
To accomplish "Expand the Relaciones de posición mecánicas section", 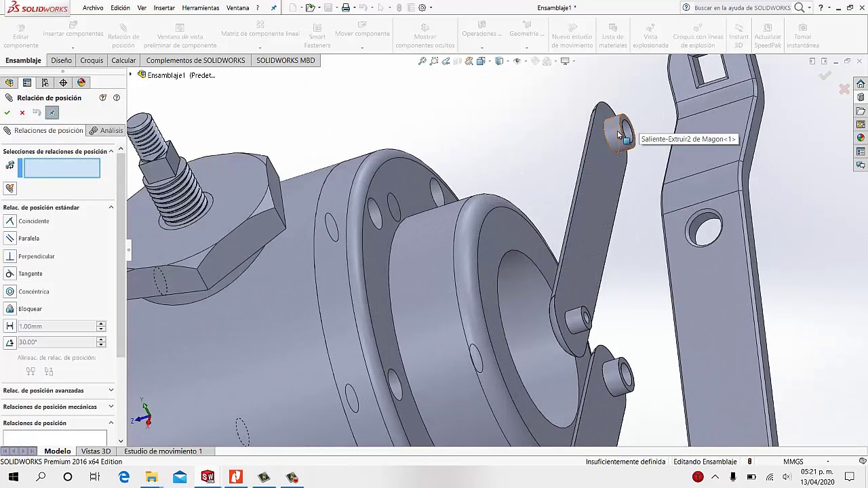I will (x=111, y=407).
